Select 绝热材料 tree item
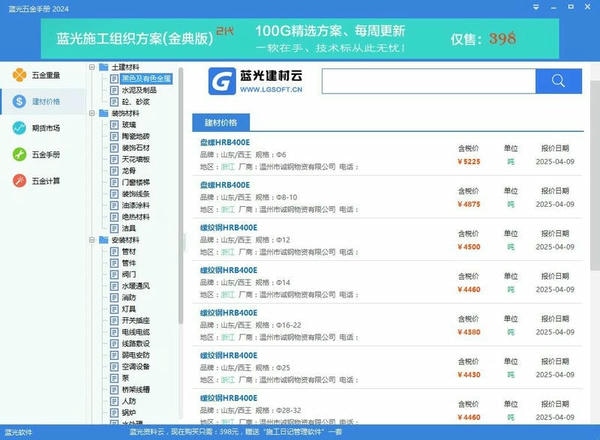600x440 pixels. coord(136,217)
